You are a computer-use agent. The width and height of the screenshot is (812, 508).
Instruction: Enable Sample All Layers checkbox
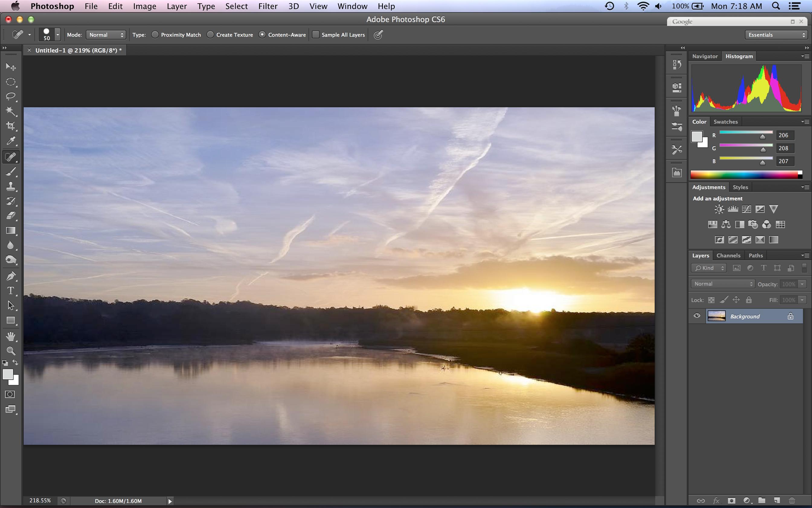316,35
